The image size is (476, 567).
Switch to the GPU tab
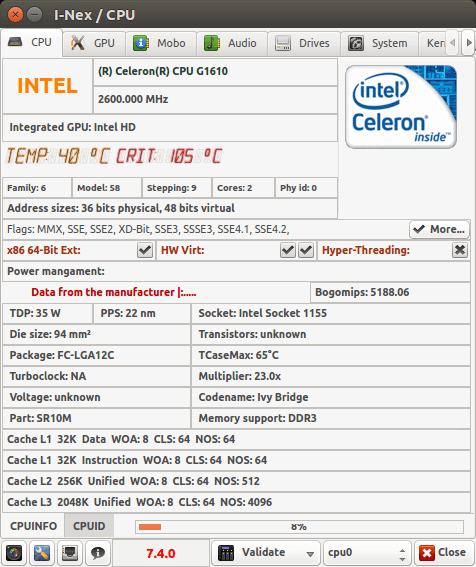point(94,43)
